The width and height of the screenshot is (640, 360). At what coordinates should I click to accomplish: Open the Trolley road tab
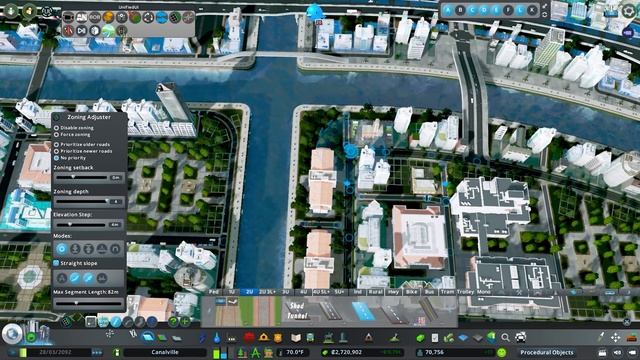465,292
